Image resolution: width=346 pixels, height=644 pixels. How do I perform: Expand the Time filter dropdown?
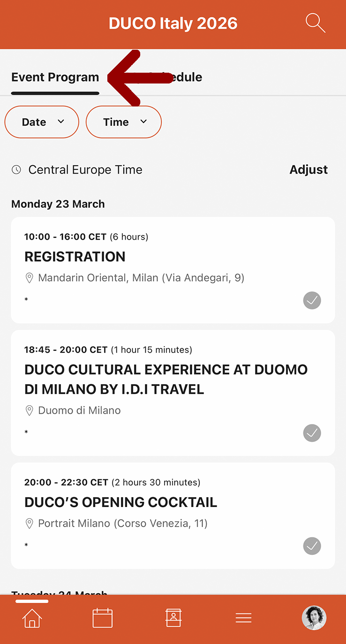click(124, 122)
